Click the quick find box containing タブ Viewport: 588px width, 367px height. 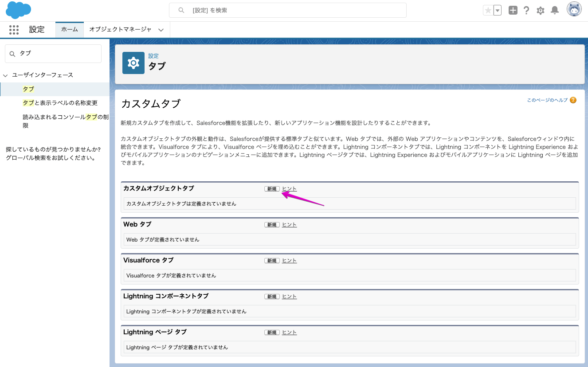[x=53, y=53]
